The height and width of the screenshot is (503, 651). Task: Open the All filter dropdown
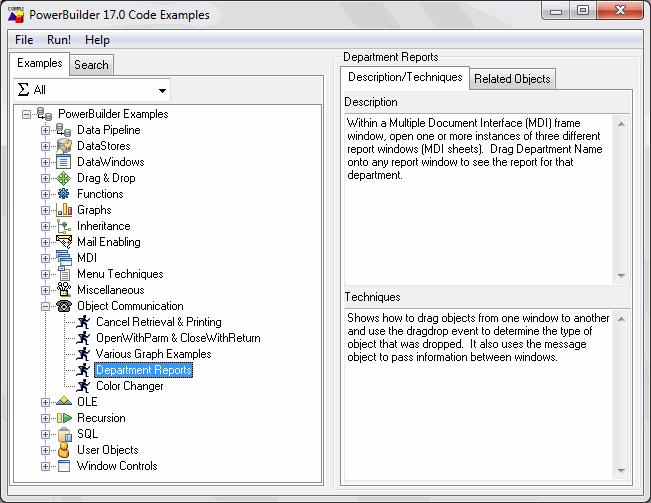(x=161, y=90)
